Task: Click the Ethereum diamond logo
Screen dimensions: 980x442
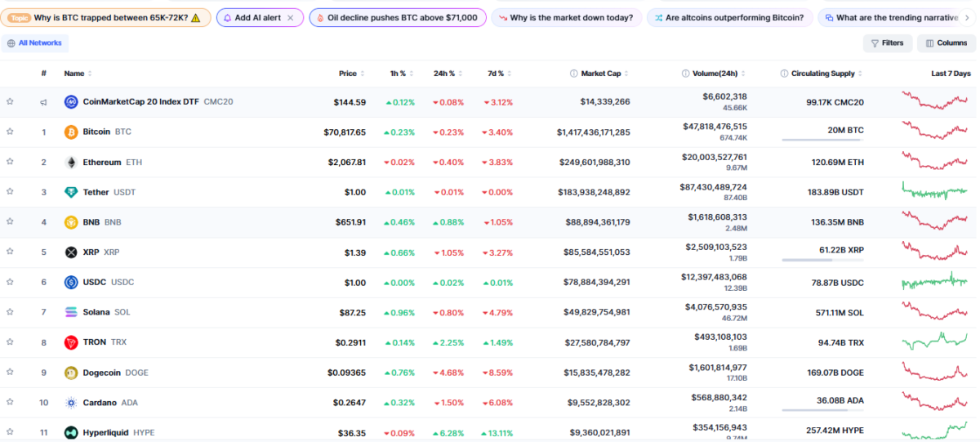Action: coord(71,162)
